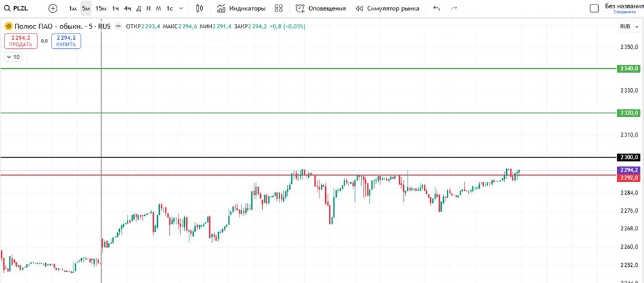This screenshot has width=644, height=283.
Task: Open the Индикаторы chart icon
Action: (x=222, y=8)
